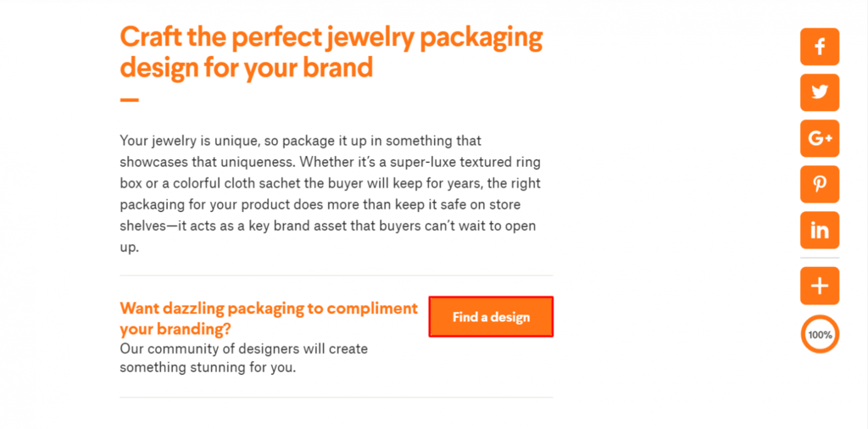Click the "your branding?" heading line
Image resolution: width=868 pixels, height=429 pixels.
pyautogui.click(x=175, y=328)
